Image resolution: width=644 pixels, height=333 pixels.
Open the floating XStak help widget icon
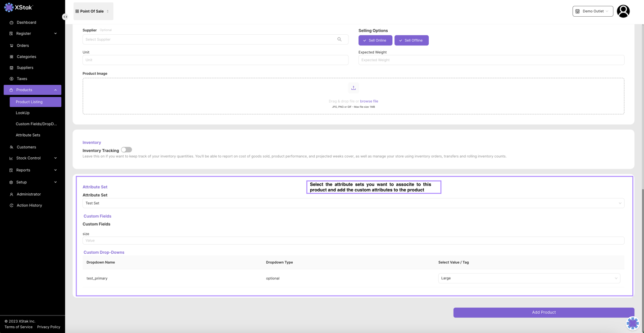tap(632, 323)
